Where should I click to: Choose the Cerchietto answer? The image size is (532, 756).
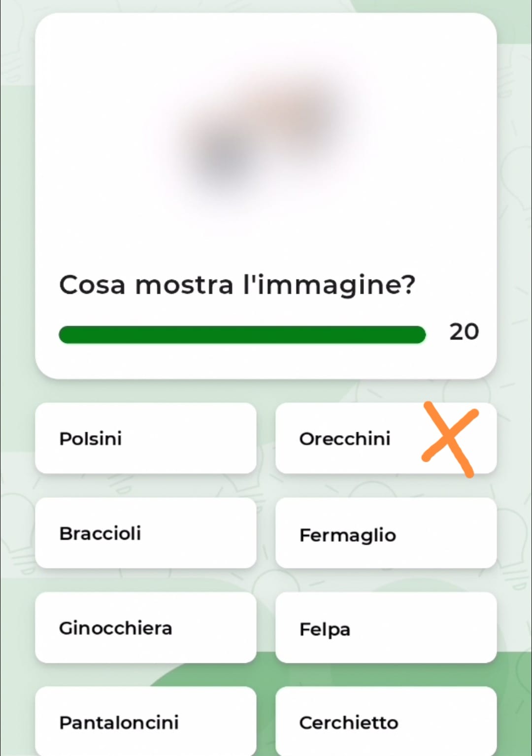pos(386,721)
